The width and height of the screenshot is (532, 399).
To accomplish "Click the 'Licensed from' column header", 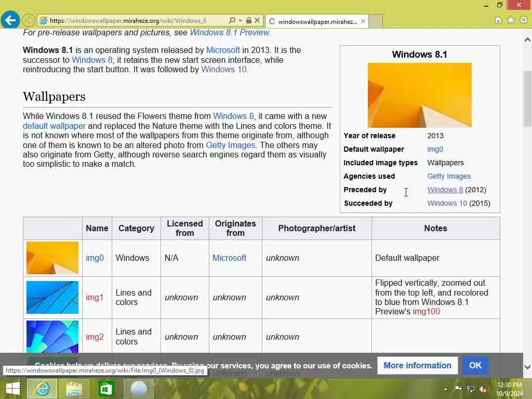I will click(185, 229).
